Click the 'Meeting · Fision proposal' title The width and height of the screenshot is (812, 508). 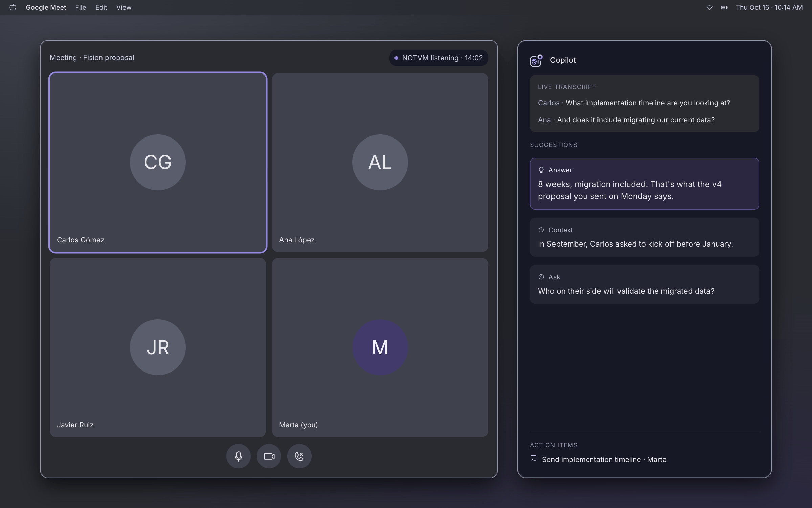point(92,58)
